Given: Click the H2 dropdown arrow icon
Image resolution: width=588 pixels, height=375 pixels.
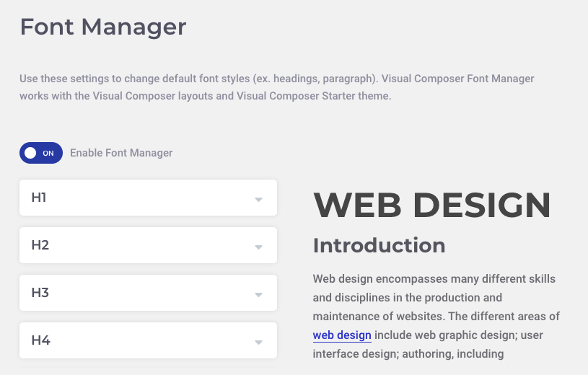Looking at the screenshot, I should pos(258,247).
